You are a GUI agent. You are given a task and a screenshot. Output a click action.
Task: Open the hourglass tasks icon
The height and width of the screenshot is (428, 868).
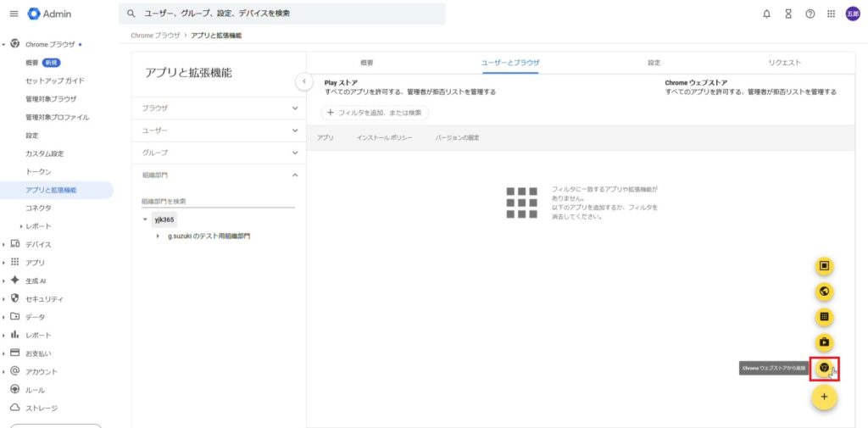click(788, 14)
